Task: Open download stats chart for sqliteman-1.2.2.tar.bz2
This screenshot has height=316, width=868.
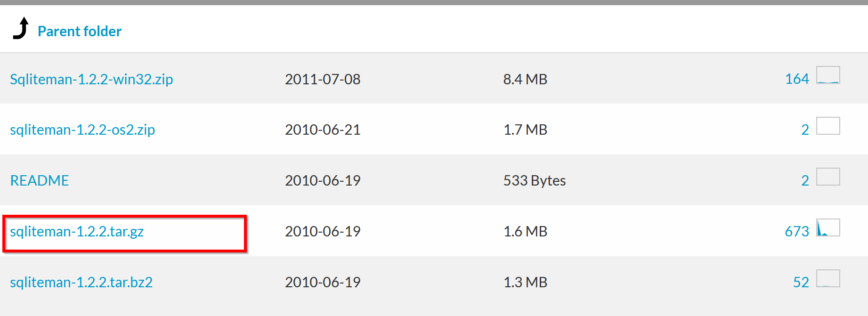Action: [828, 278]
